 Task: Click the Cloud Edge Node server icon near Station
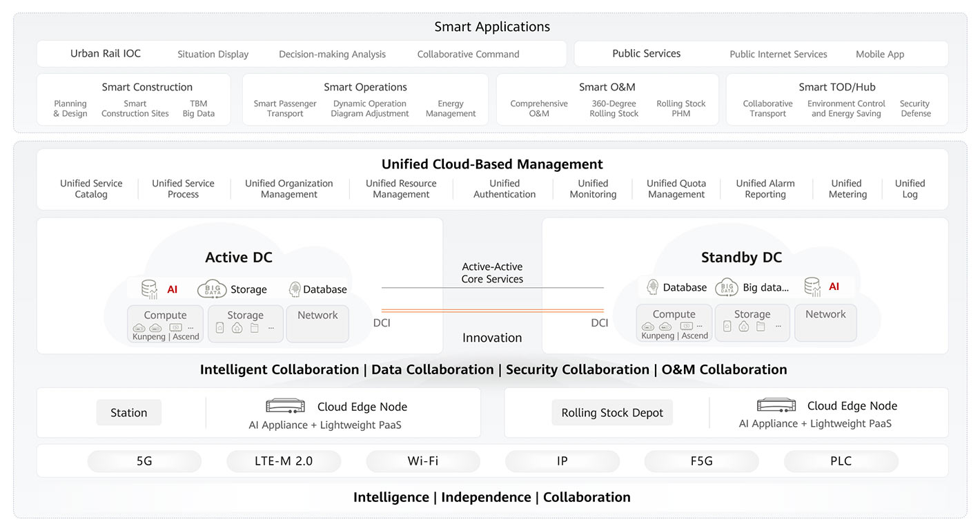[285, 405]
